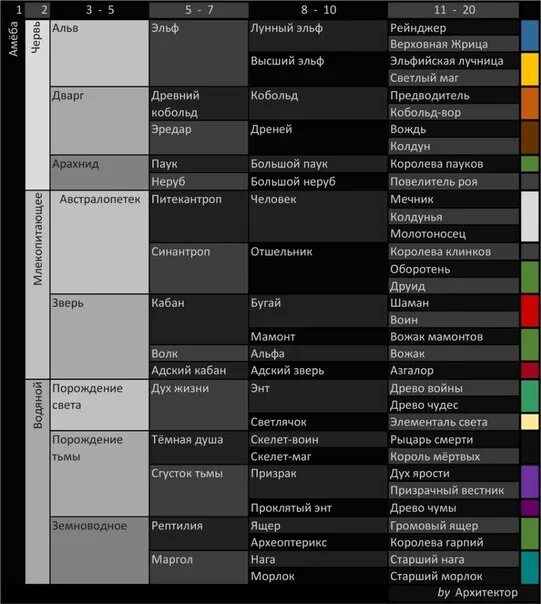Screen dimensions: 541x604
Task: Choose Проклятый энт in the table
Action: click(x=318, y=508)
